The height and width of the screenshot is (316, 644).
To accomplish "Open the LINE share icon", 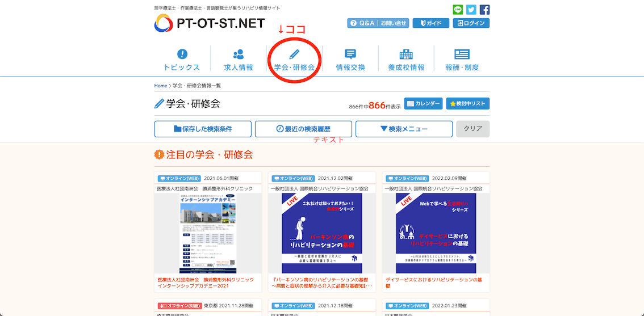I will click(x=458, y=10).
